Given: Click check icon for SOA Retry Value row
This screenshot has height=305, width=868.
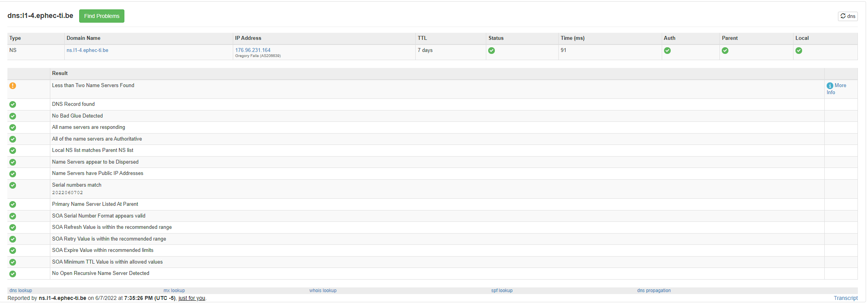Looking at the screenshot, I should pyautogui.click(x=13, y=239).
